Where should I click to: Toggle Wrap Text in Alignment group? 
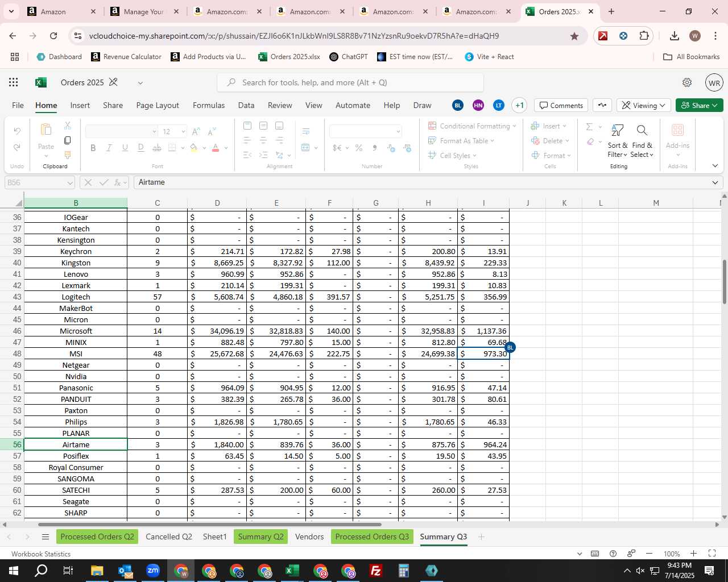(x=306, y=131)
